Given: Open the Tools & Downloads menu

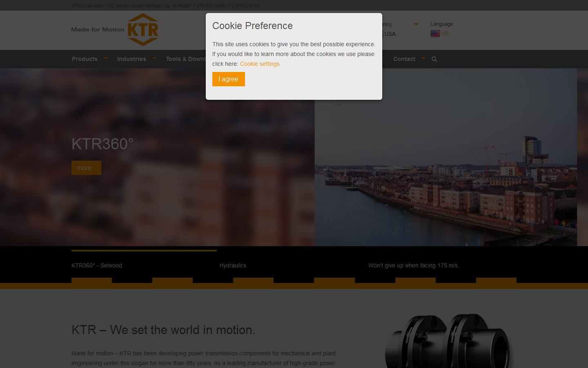Looking at the screenshot, I should click(186, 59).
